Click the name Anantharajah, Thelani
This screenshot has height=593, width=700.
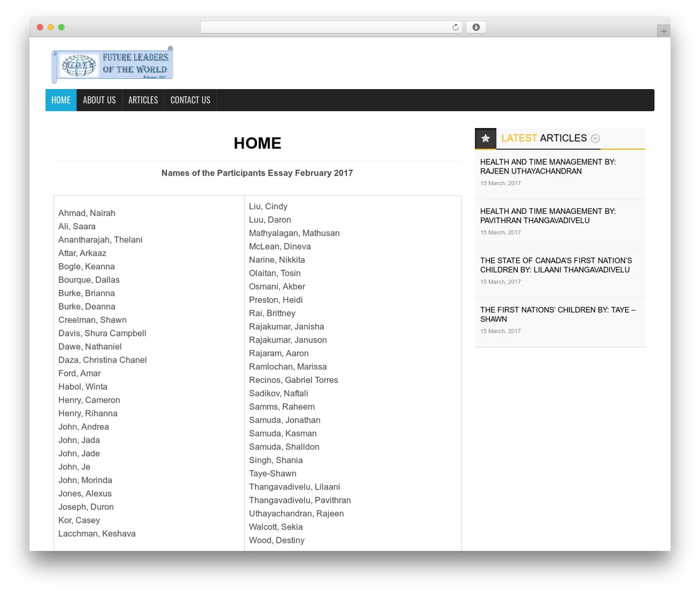[x=101, y=240]
